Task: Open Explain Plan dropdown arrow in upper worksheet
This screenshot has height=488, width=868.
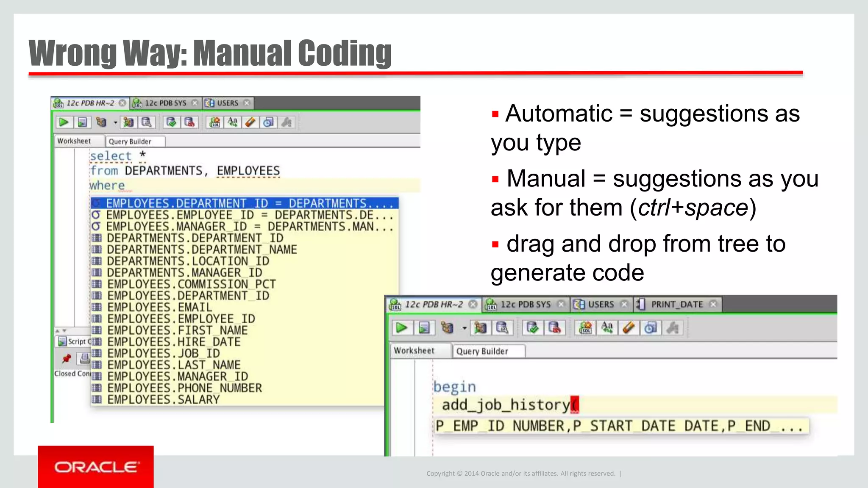Action: [x=115, y=122]
